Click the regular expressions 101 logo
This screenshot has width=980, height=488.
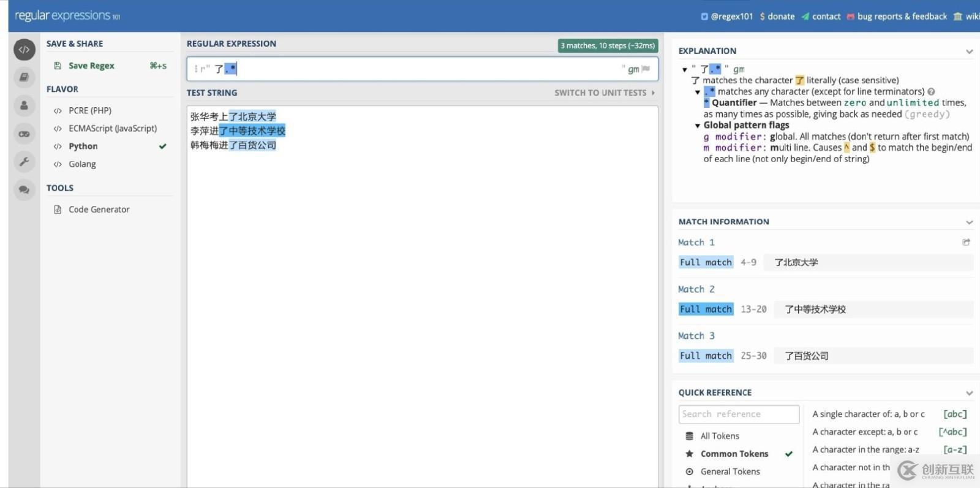coord(67,16)
